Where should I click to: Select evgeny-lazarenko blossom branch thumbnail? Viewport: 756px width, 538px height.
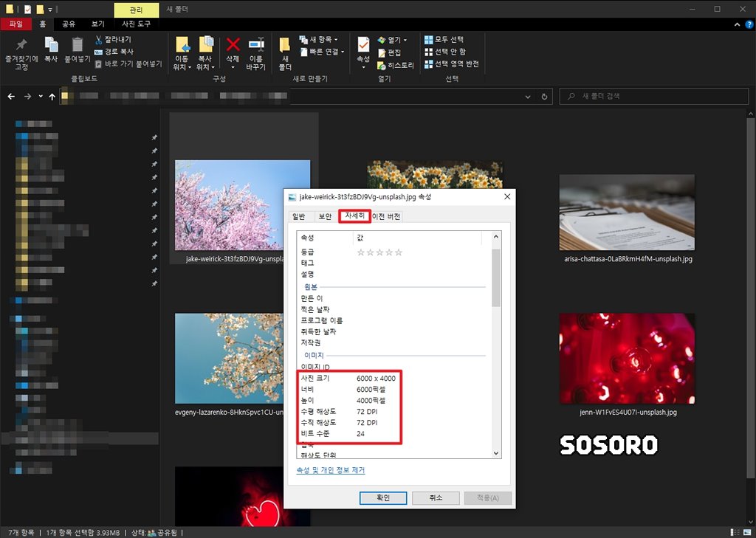[229, 358]
